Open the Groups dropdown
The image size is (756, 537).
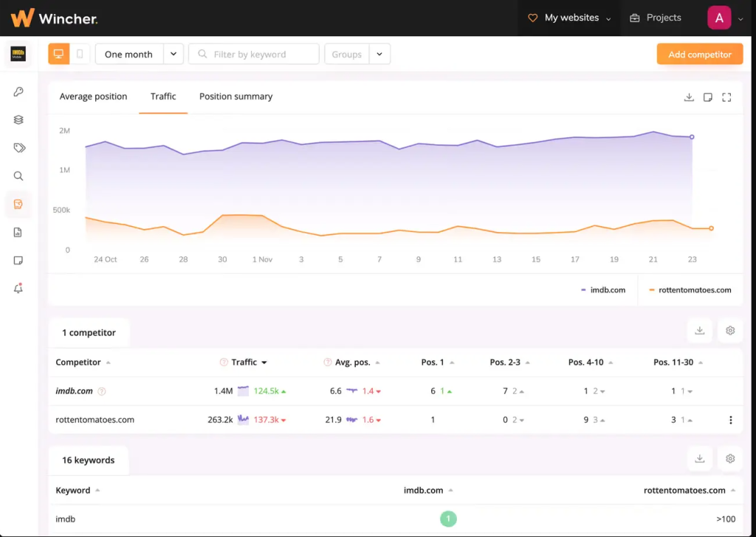pyautogui.click(x=357, y=53)
